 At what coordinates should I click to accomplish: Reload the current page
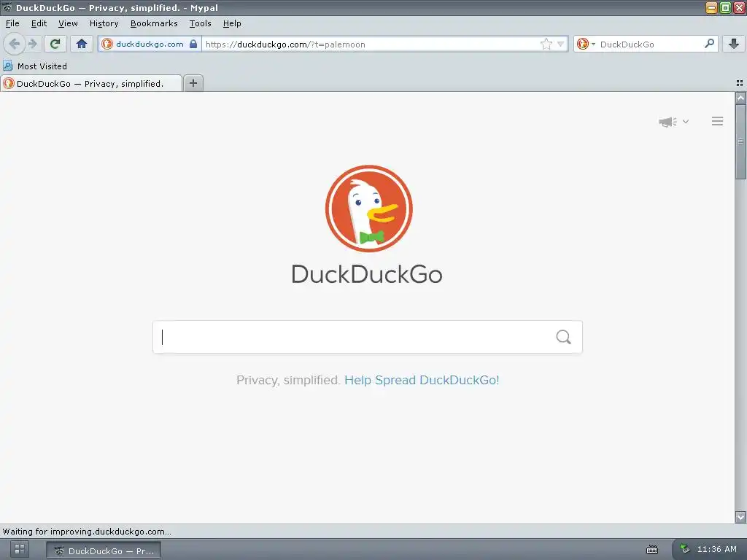coord(55,44)
